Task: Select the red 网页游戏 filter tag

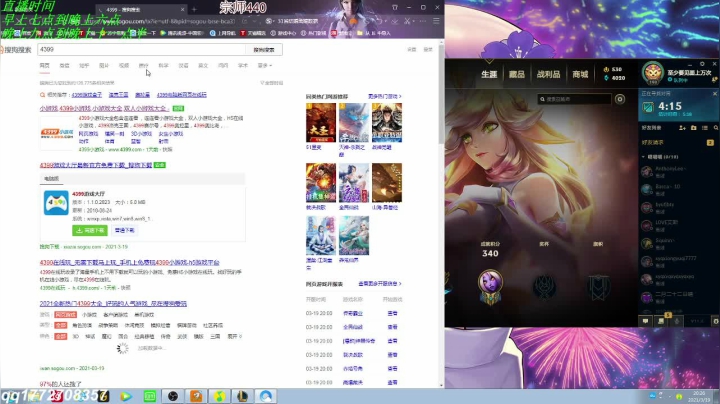Action: (x=65, y=315)
